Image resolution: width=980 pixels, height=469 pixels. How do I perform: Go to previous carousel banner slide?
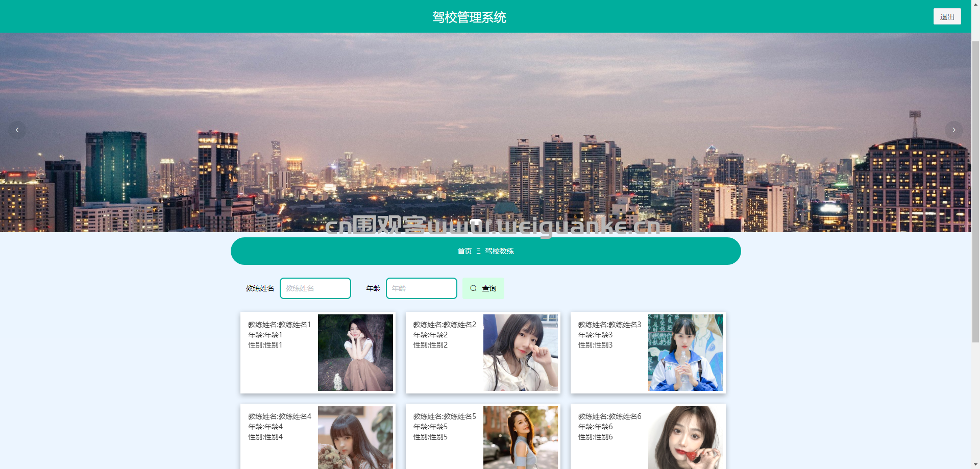tap(17, 130)
